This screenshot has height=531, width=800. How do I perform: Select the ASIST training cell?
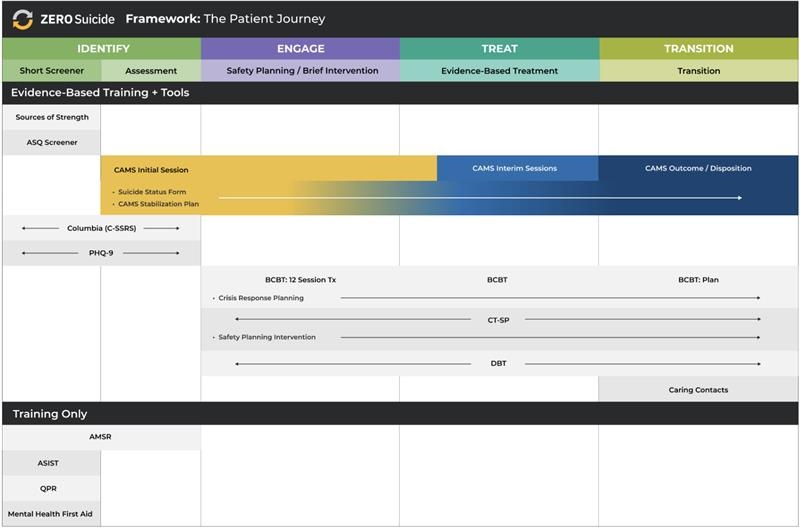click(x=52, y=463)
